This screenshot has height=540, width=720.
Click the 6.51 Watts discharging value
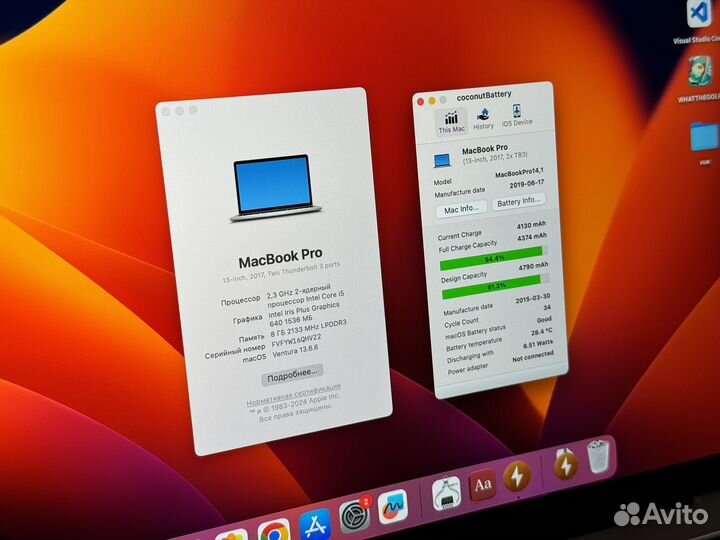coord(538,343)
